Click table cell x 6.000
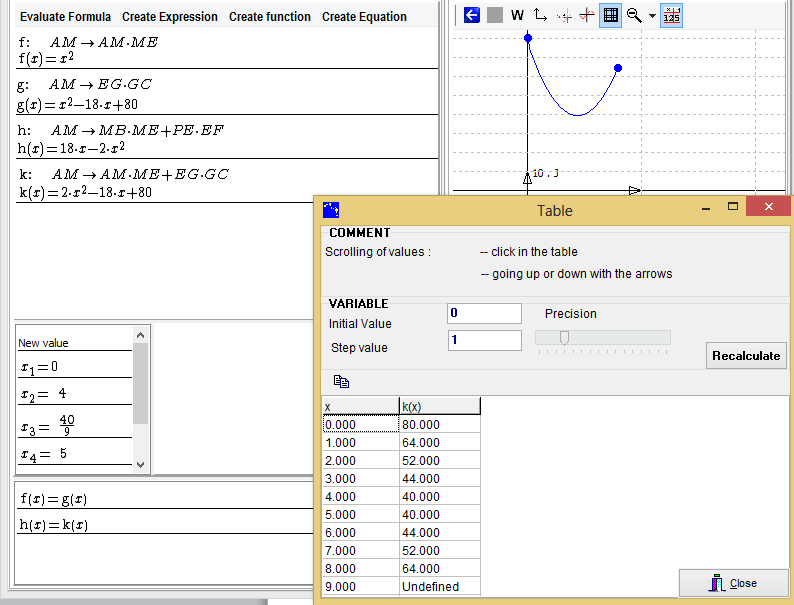Screen dimensions: 794x605 [x=361, y=532]
